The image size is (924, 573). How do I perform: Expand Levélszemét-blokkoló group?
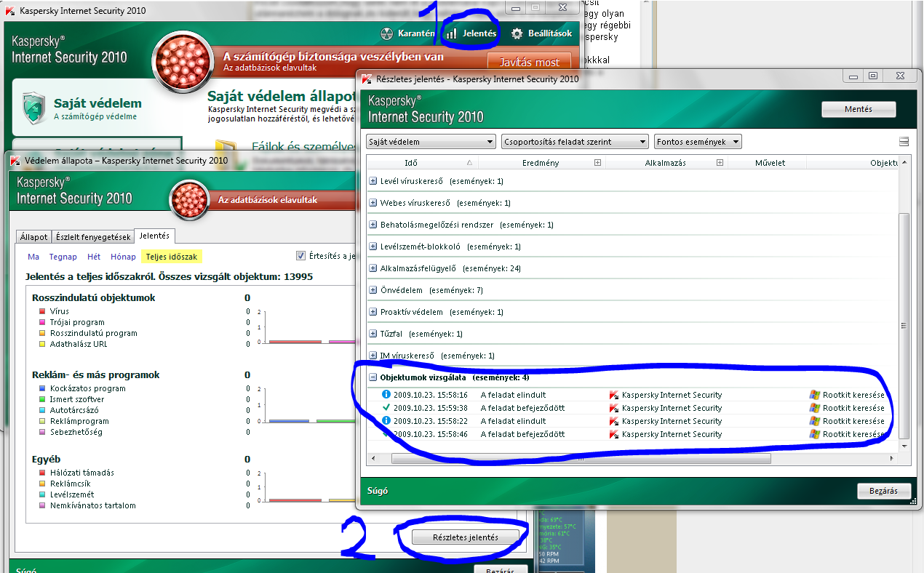(373, 247)
